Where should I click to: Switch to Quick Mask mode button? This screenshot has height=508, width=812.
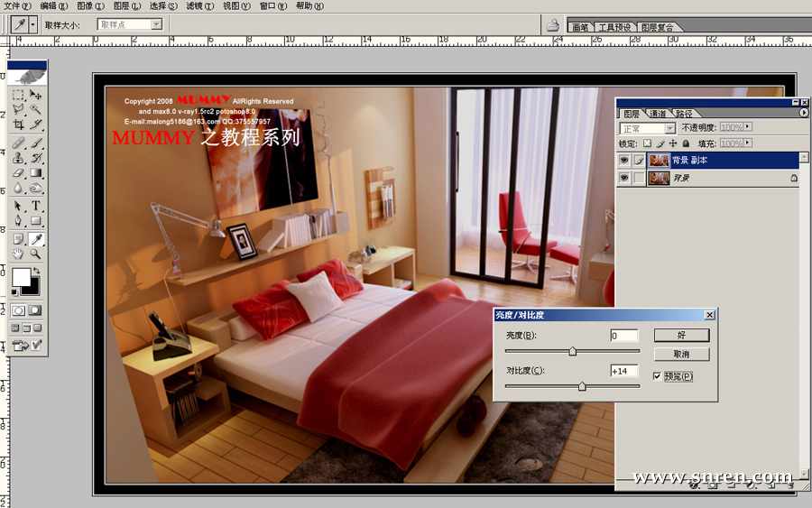35,310
